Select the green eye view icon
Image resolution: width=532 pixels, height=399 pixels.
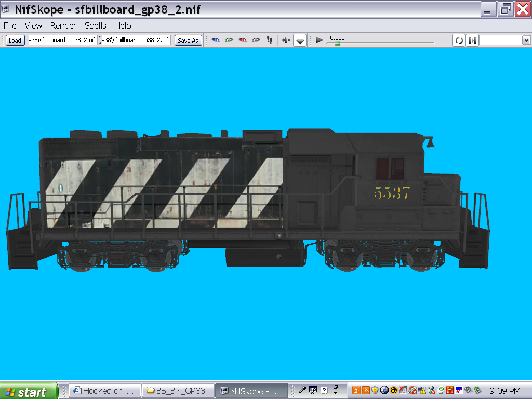coord(229,40)
